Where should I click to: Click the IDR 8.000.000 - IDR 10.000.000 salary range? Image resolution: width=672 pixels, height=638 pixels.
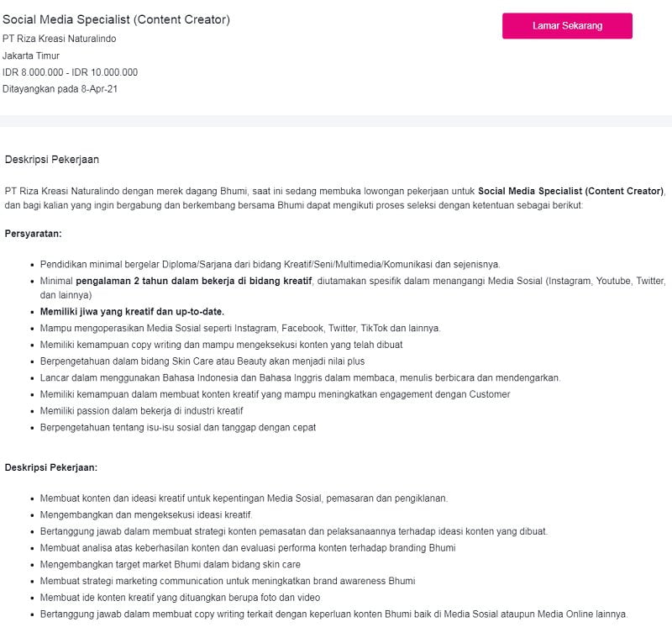click(x=70, y=72)
